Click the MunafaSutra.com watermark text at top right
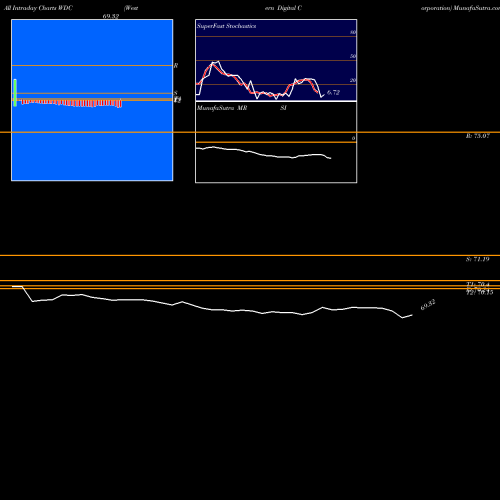 477,8
